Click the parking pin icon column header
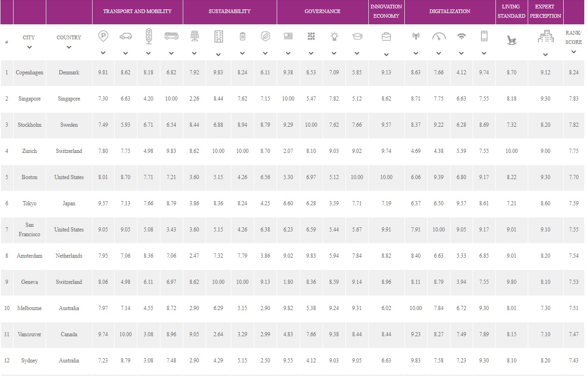This screenshot has width=588, height=376. (103, 36)
